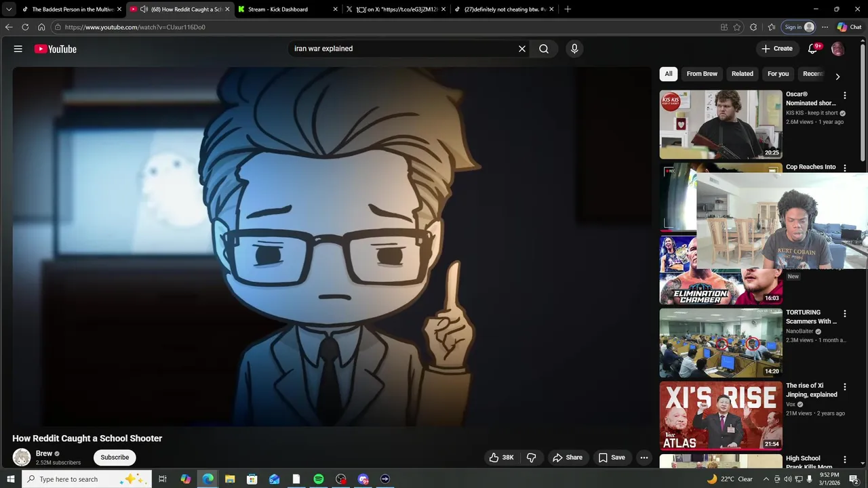Refresh the page
The height and width of the screenshot is (488, 868).
point(25,27)
